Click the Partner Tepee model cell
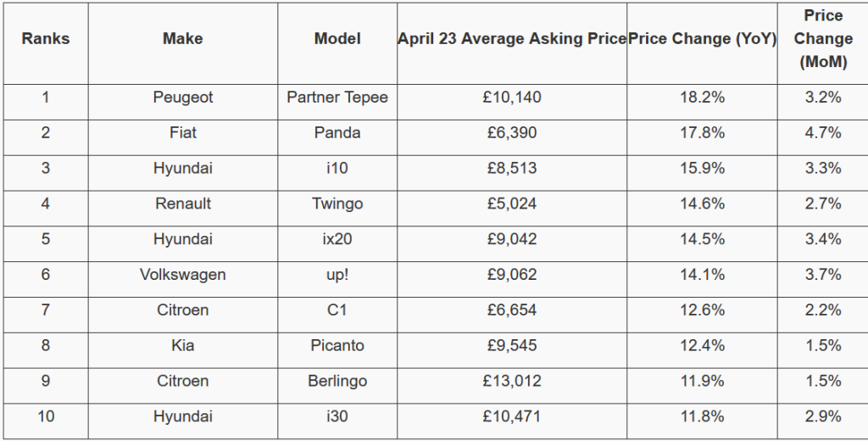Image resolution: width=868 pixels, height=441 pixels. pyautogui.click(x=337, y=98)
